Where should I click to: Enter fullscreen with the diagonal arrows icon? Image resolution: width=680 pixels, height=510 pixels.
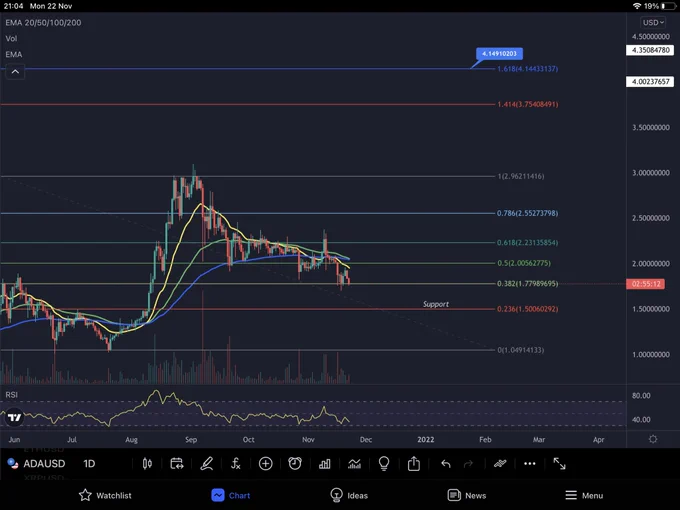(x=559, y=464)
